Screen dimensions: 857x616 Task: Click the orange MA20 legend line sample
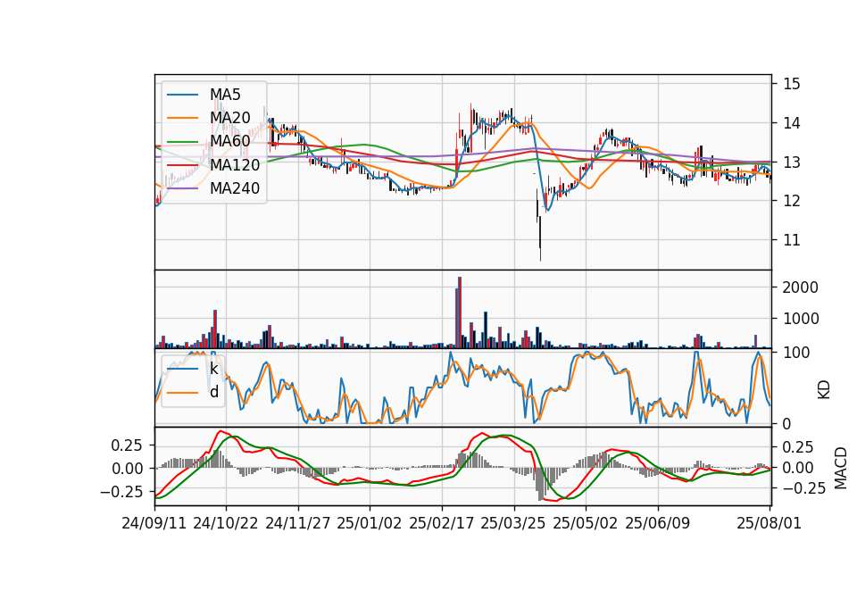(x=182, y=118)
